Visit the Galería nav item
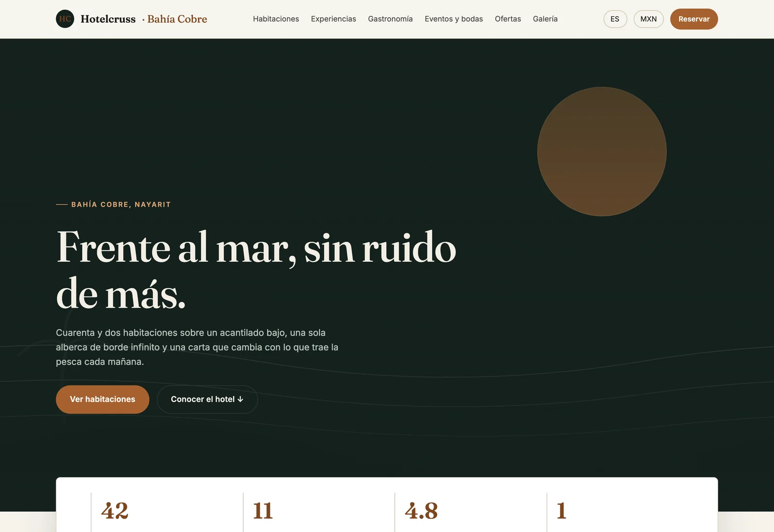Image resolution: width=774 pixels, height=532 pixels. [x=545, y=19]
